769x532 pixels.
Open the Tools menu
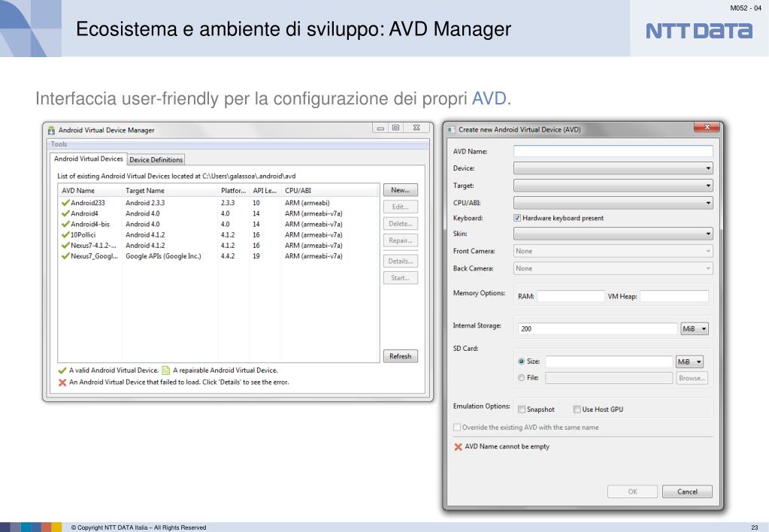59,144
